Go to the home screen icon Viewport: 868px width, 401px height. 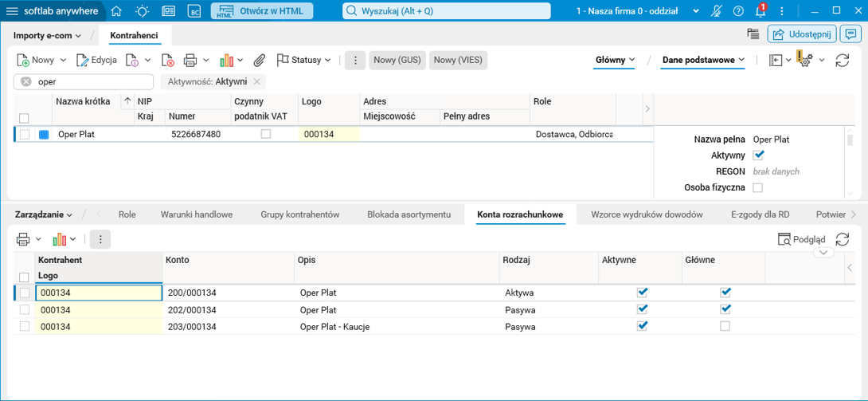tap(117, 11)
